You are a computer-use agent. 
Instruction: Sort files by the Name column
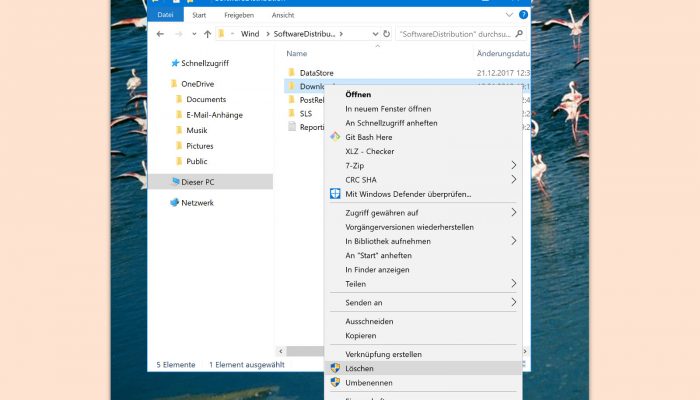click(296, 54)
